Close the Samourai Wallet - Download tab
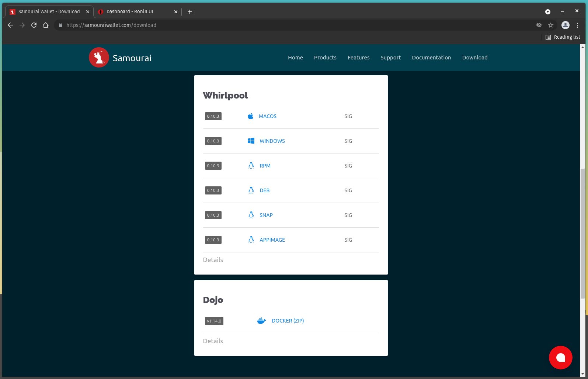Screen dimensions: 588x379 pos(88,12)
